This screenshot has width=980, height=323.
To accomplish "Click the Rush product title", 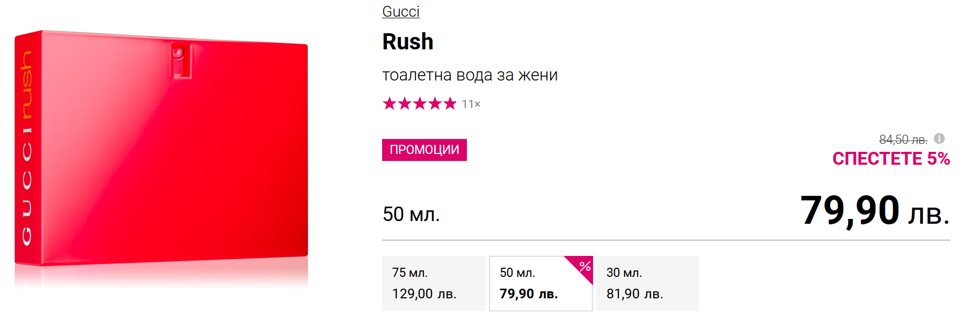I will 407,42.
